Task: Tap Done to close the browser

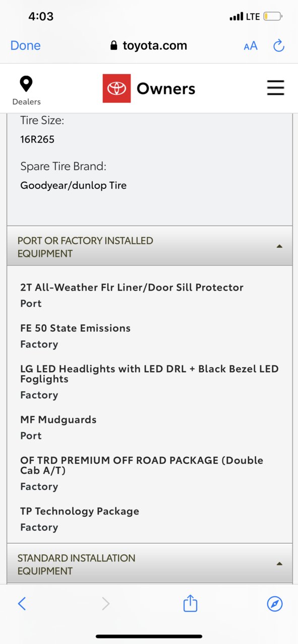Action: coord(26,45)
